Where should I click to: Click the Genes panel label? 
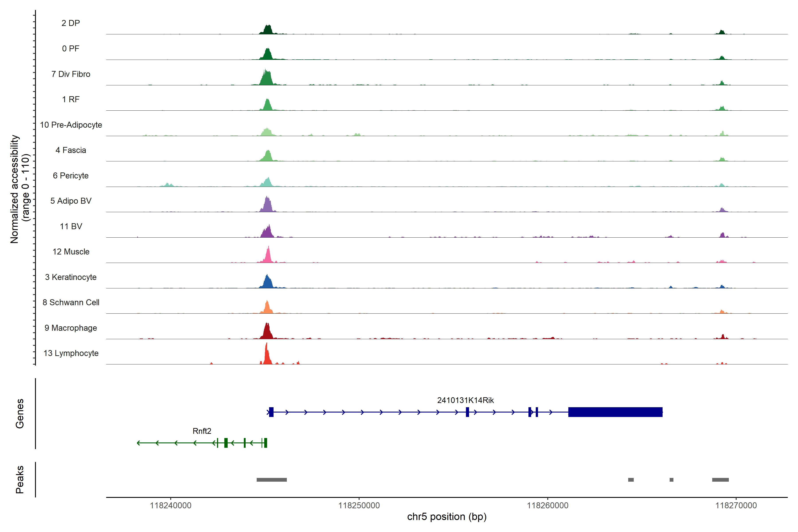(20, 414)
